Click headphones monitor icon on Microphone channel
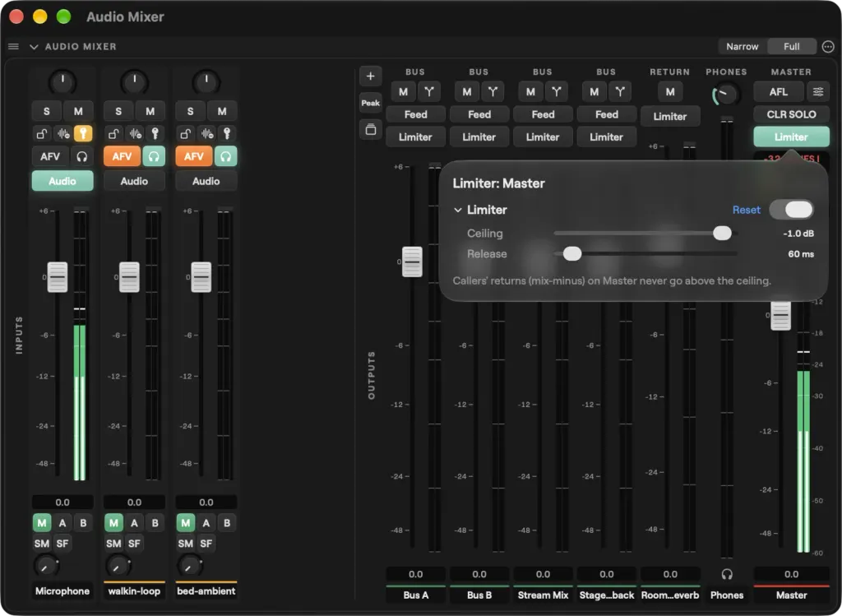This screenshot has width=842, height=616. pyautogui.click(x=81, y=157)
